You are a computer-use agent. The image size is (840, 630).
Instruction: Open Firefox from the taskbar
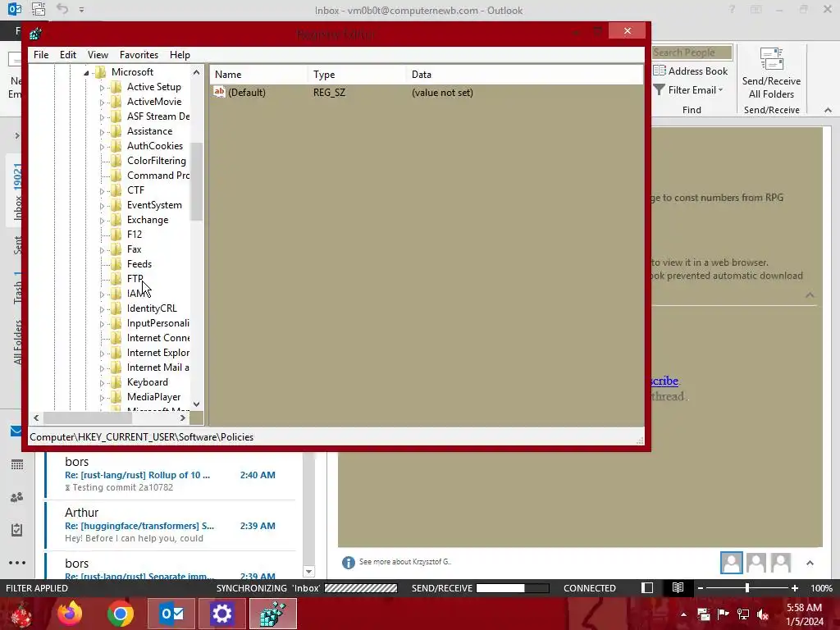71,614
